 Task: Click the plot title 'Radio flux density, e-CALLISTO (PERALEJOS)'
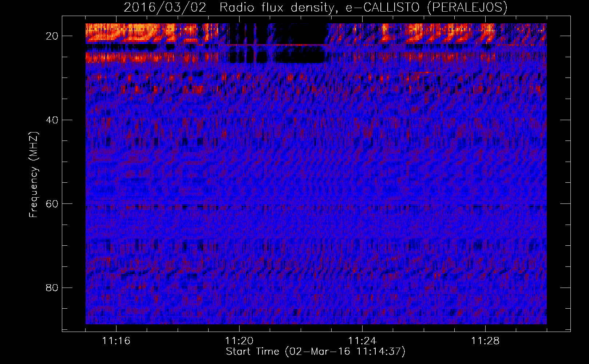tap(363, 7)
